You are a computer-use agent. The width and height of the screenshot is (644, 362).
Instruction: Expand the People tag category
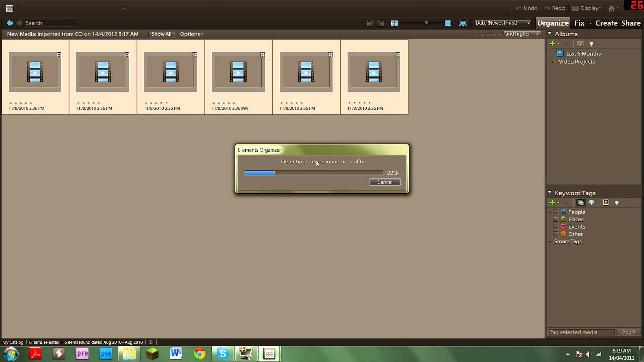coord(550,212)
